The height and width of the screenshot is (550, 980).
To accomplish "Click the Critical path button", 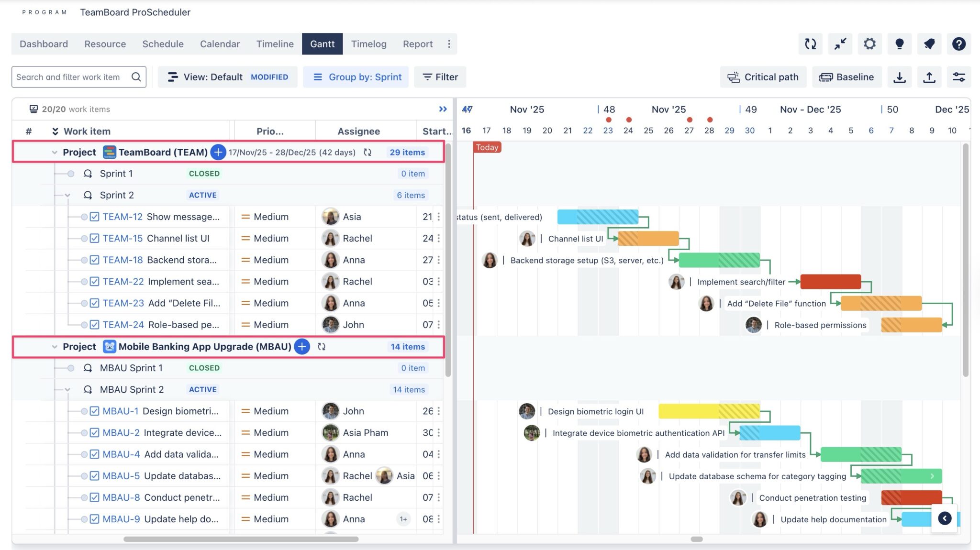I will [763, 77].
